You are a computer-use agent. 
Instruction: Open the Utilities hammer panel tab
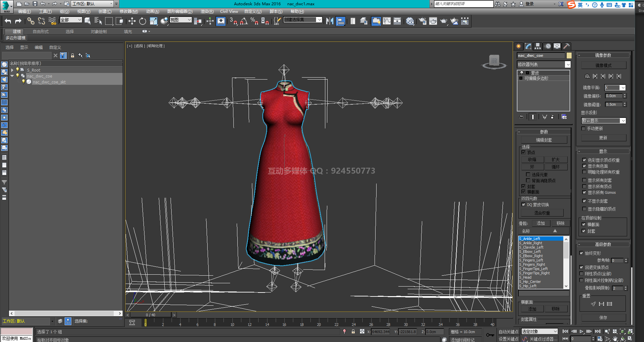[x=566, y=46]
